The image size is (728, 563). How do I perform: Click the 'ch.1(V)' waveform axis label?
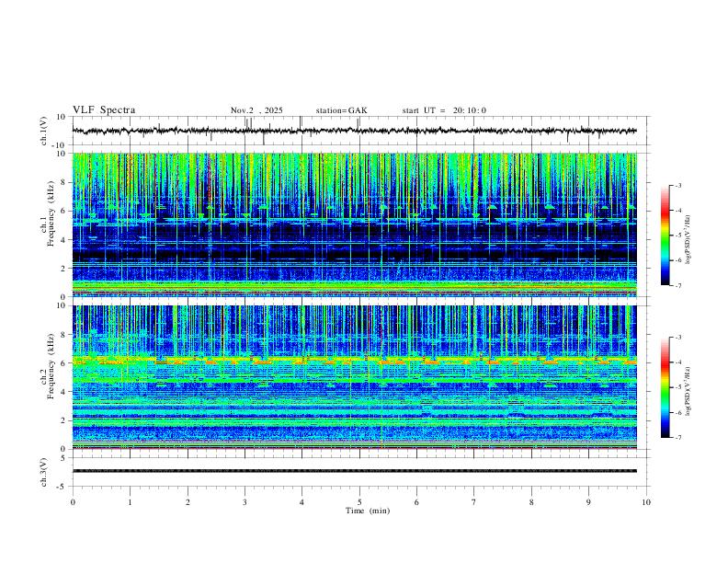coord(44,131)
